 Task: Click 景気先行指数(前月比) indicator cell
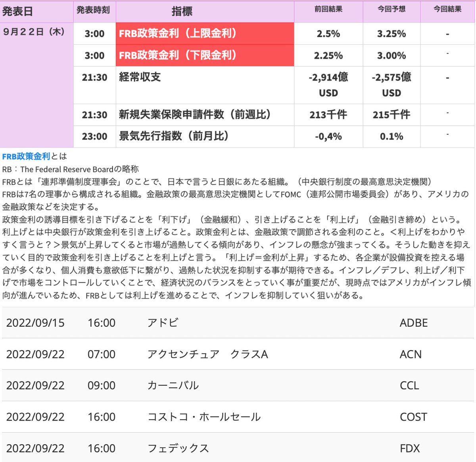pos(205,137)
